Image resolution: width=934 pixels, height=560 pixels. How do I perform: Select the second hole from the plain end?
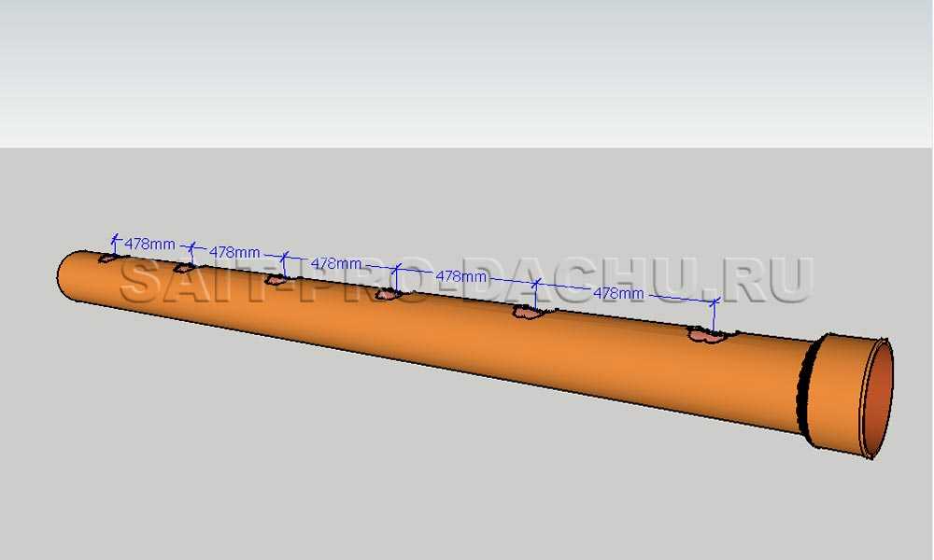click(187, 267)
